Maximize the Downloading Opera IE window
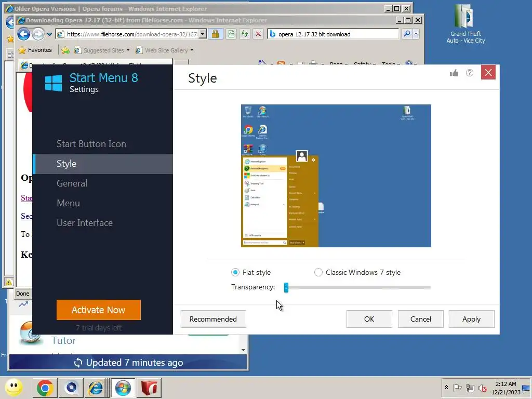532x399 pixels. [x=408, y=20]
